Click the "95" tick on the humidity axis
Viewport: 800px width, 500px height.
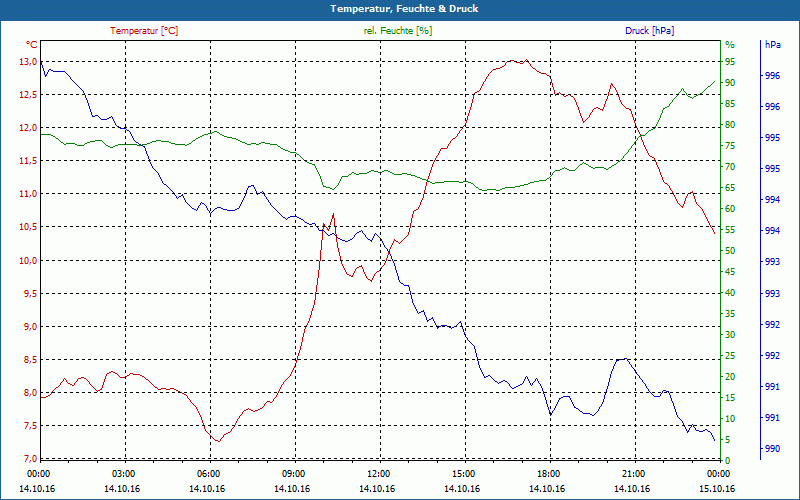click(x=730, y=62)
